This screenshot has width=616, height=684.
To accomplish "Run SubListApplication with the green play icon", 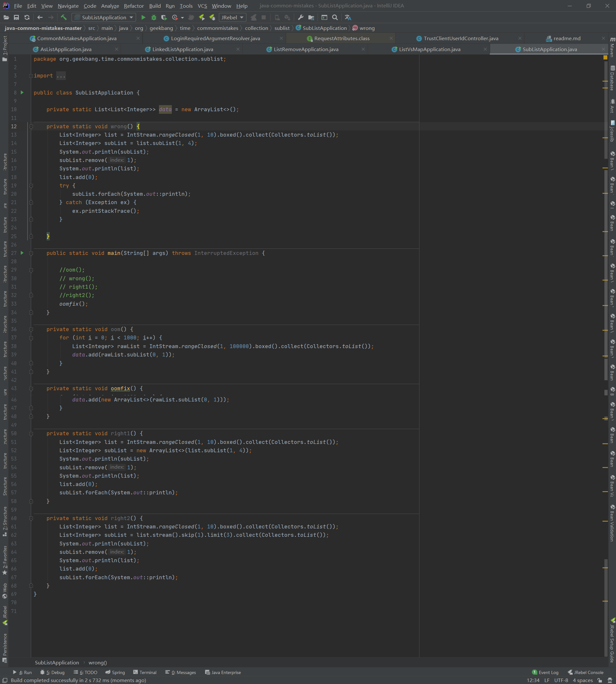I will coord(143,18).
